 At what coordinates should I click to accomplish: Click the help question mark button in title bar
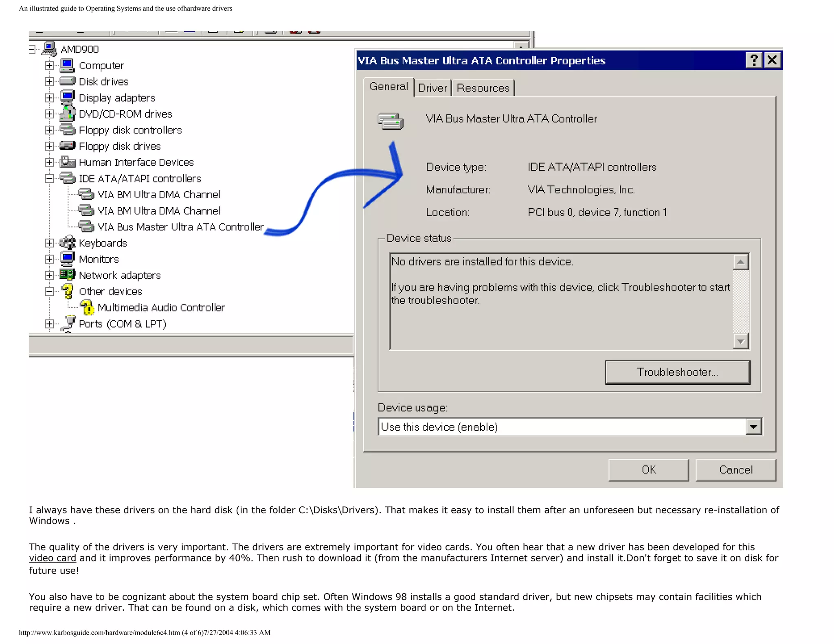coord(753,60)
